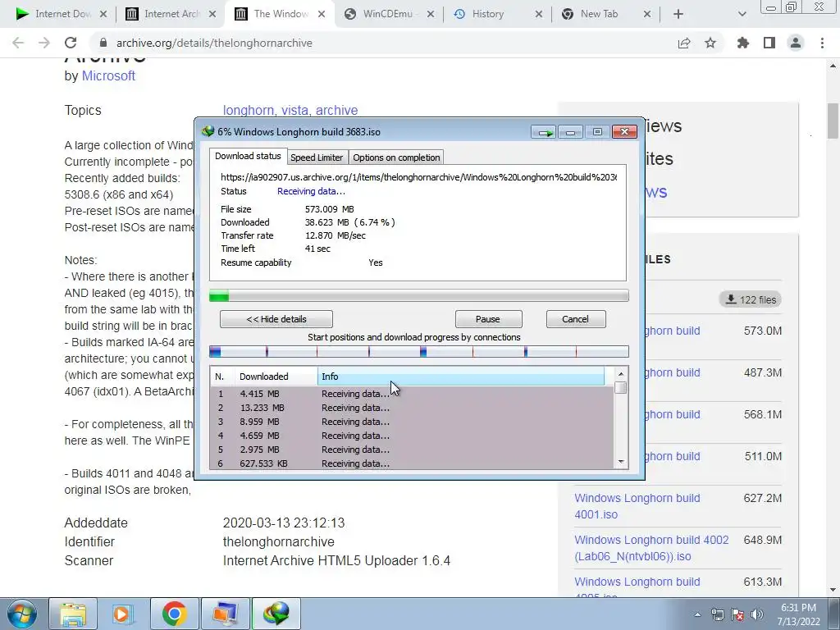Open the Speed Limiter tab

click(317, 157)
